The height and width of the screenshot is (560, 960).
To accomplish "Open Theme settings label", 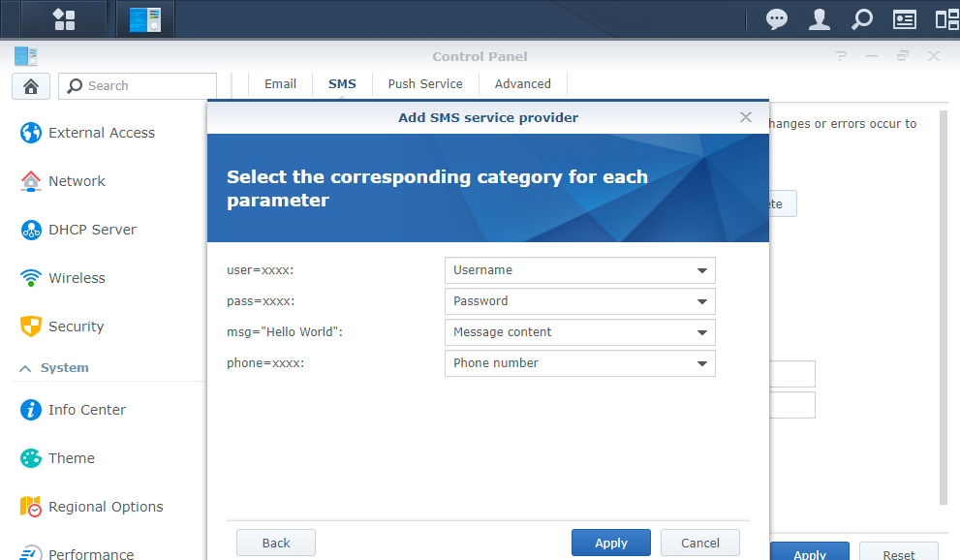I will pos(72,458).
